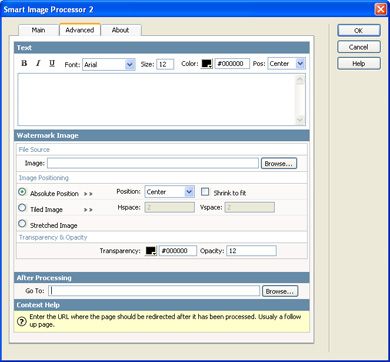Open the watermark Position dropdown
390x362 pixels.
coord(169,192)
